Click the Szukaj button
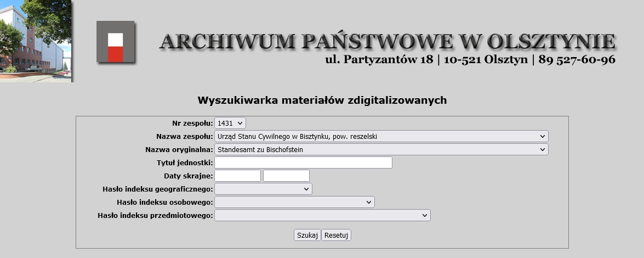This screenshot has height=258, width=644. 307,235
